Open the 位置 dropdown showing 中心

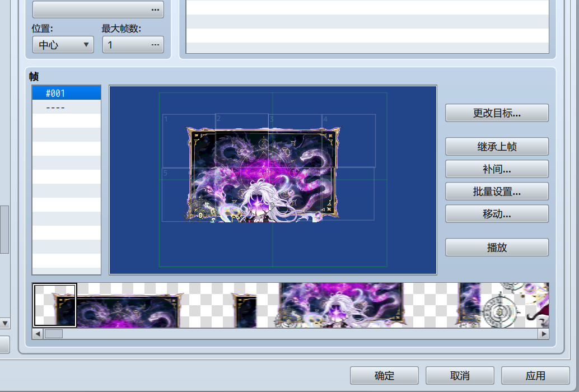pos(63,45)
